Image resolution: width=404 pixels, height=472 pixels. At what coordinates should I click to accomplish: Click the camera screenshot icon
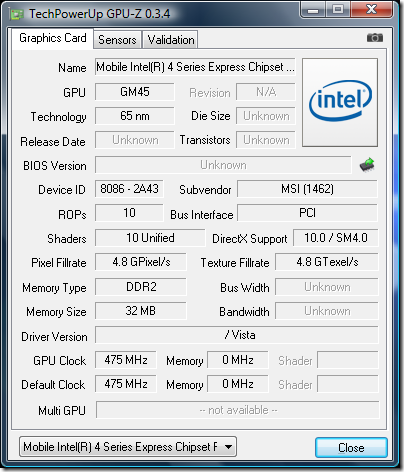(x=375, y=38)
